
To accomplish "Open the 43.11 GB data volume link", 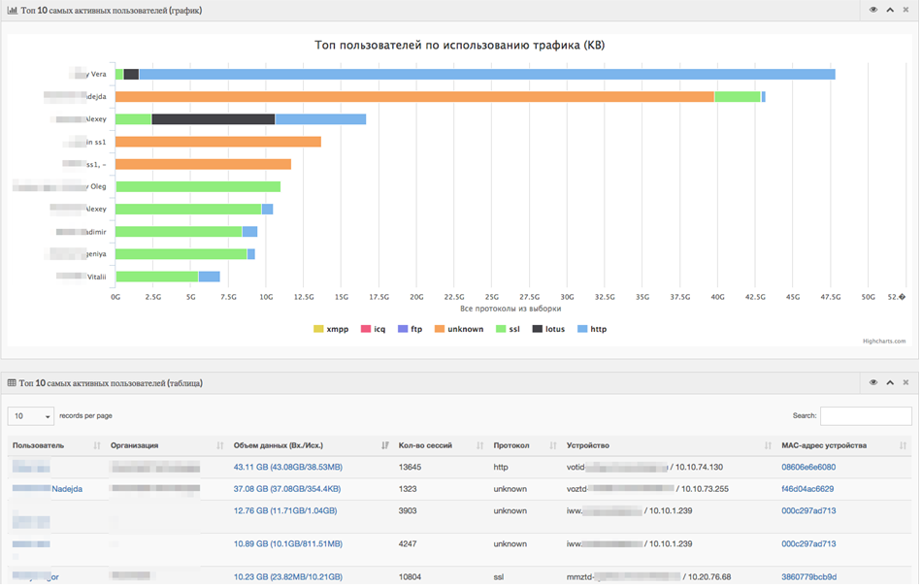I will tap(288, 468).
